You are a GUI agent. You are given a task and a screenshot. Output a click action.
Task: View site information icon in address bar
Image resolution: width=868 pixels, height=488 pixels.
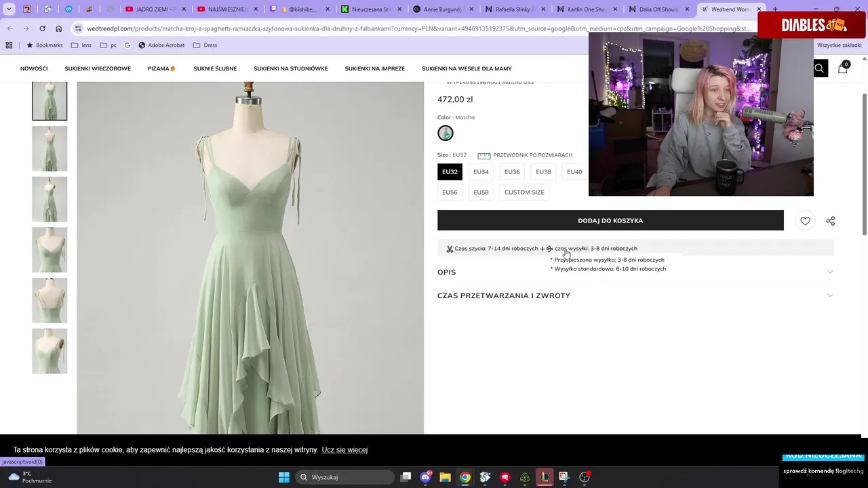coord(78,28)
